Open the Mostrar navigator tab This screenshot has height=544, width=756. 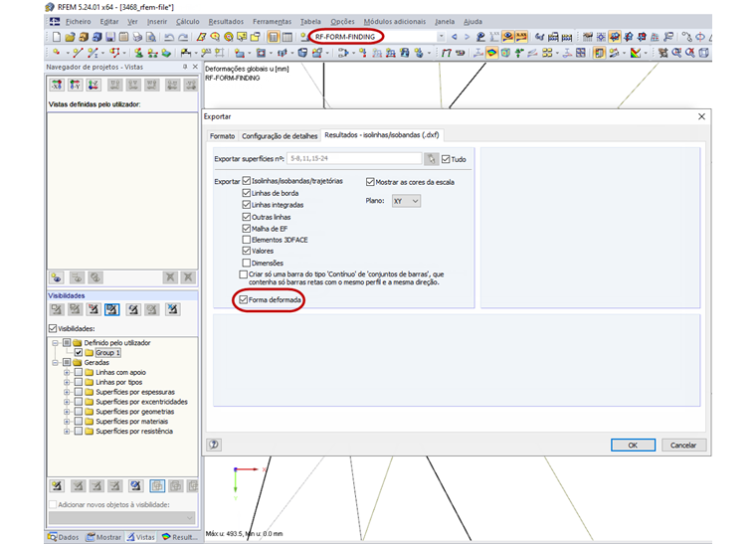pyautogui.click(x=103, y=537)
